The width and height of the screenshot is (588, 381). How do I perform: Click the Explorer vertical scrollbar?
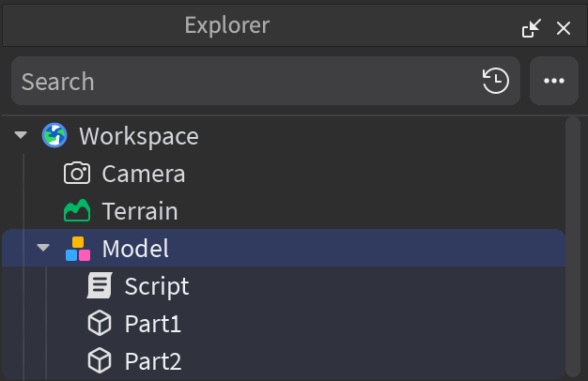(573, 244)
